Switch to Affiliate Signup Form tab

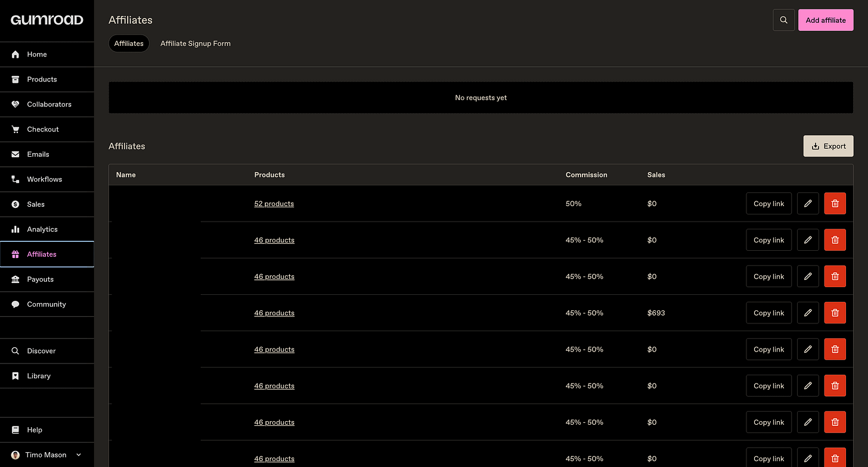click(x=196, y=43)
